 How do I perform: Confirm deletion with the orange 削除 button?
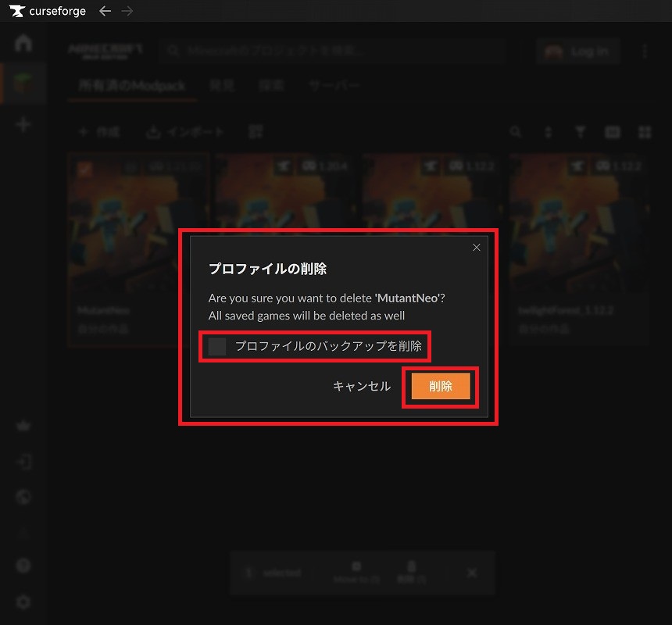coord(441,387)
